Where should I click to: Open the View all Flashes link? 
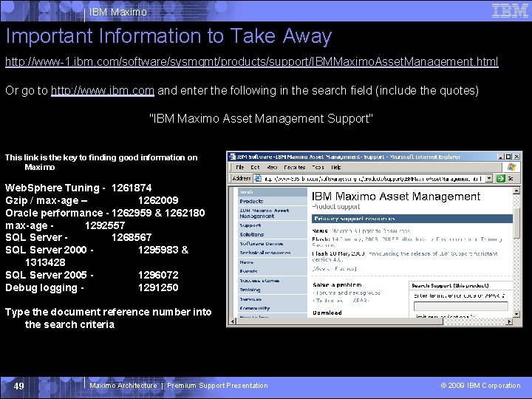(334, 269)
